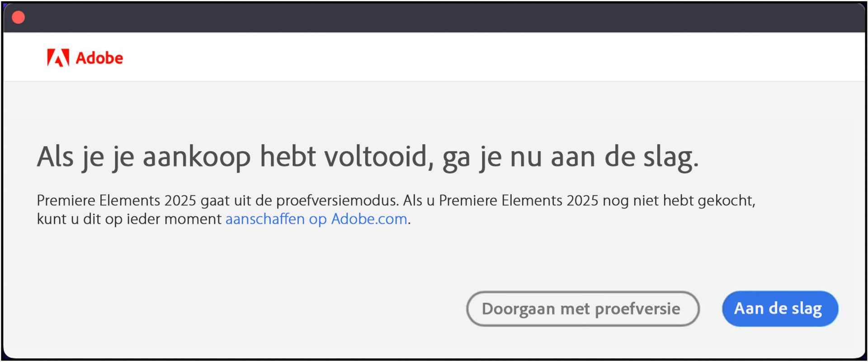Click the phrase kunt u dit op ieder moment
This screenshot has height=362, width=868.
coord(129,219)
